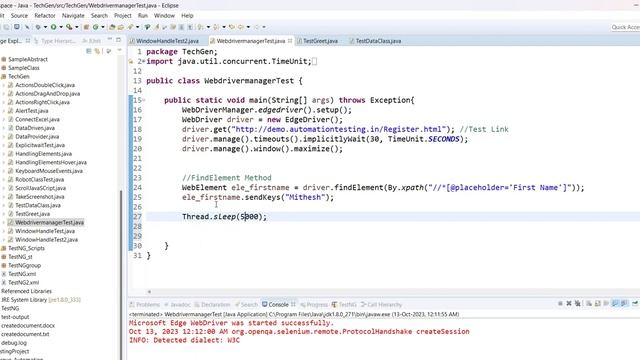Screen dimensions: 640x360
Task: Toggle Word Wrap in Console toolbar
Action: [x=606, y=304]
